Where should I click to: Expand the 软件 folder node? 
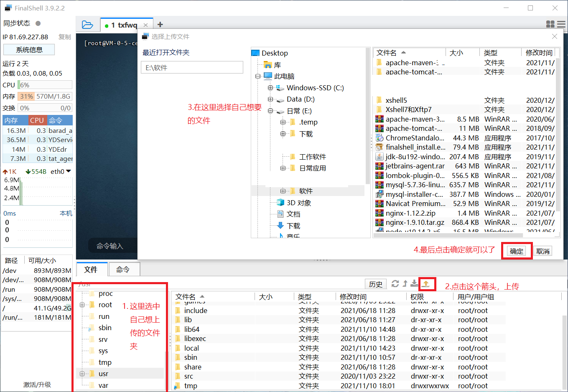pos(283,191)
